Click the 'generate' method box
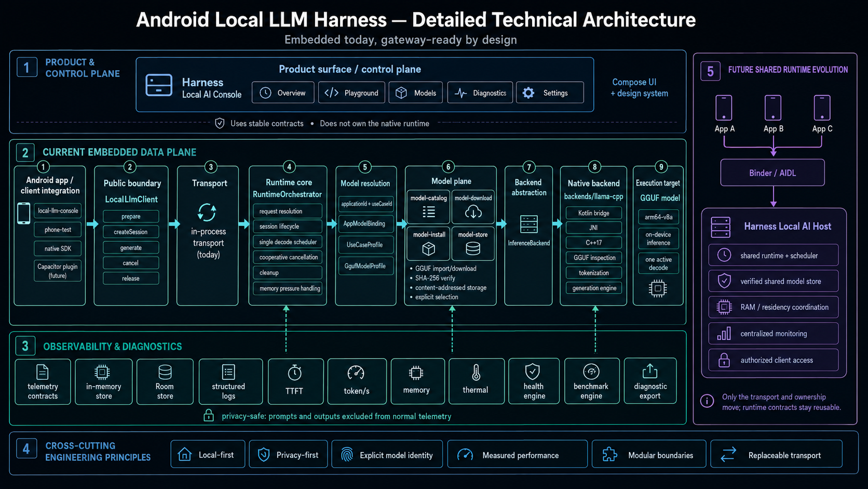The image size is (868, 489). pos(131,248)
